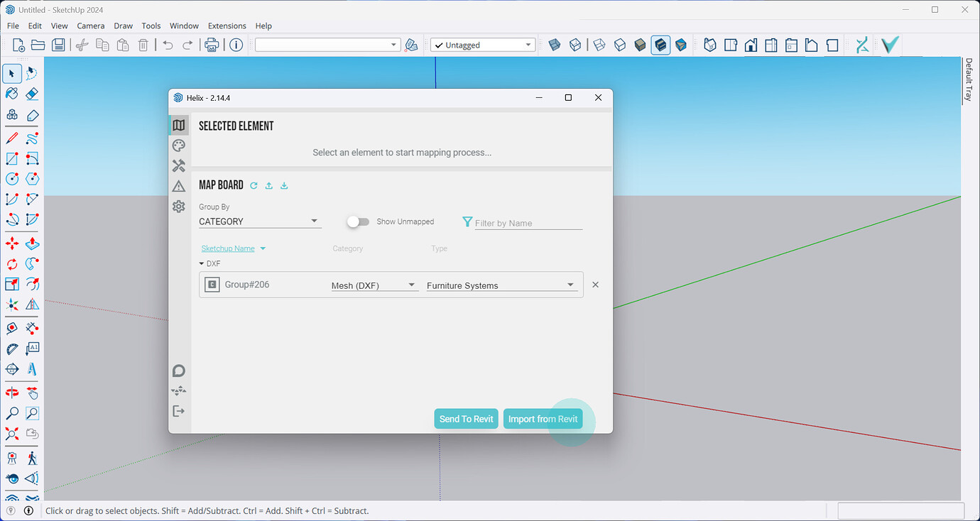Enable X-ray face style
This screenshot has width=980, height=521.
coord(554,45)
